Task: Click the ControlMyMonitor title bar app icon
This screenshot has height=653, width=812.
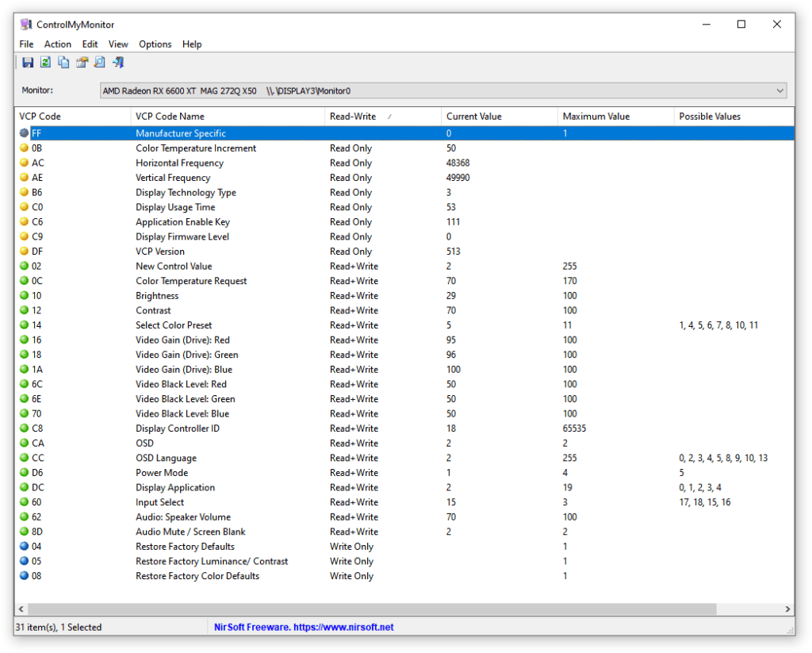Action: click(x=26, y=25)
